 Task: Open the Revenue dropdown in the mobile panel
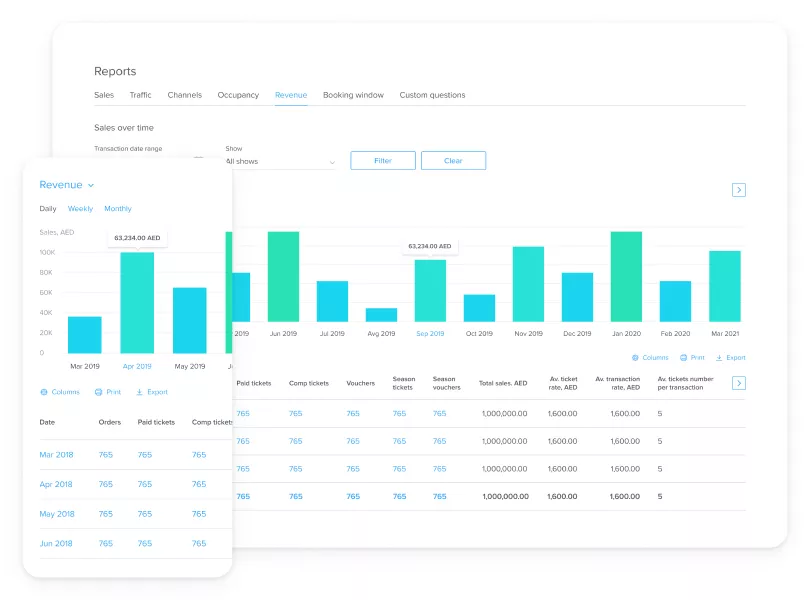pyautogui.click(x=67, y=185)
